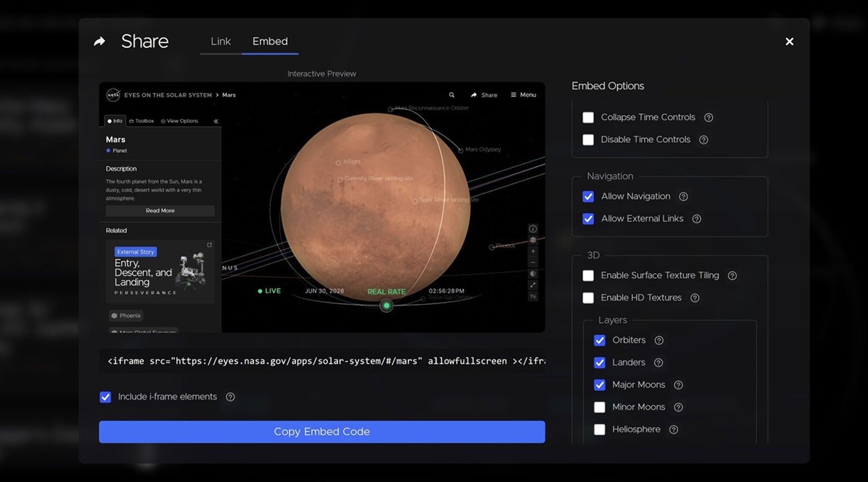Open help for Landers layer

(659, 363)
